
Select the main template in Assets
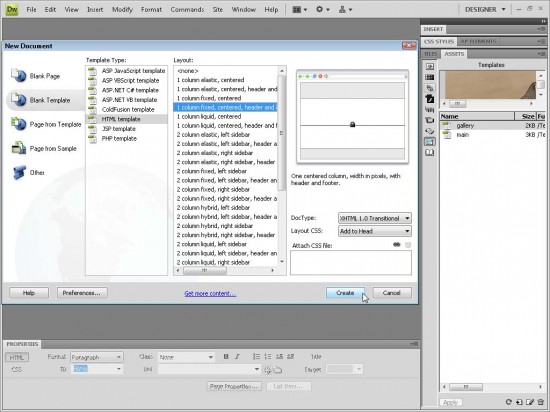[492, 135]
